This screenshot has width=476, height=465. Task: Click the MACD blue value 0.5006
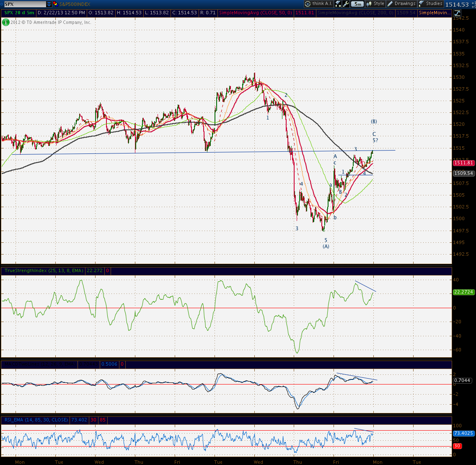pyautogui.click(x=109, y=364)
